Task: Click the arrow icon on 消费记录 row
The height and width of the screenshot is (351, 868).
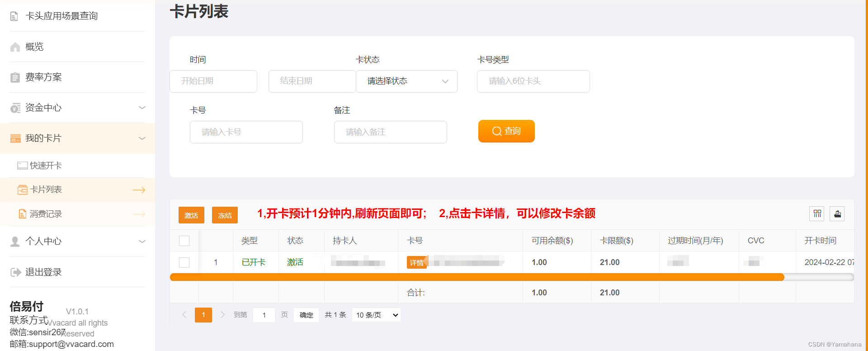Action: [x=139, y=214]
